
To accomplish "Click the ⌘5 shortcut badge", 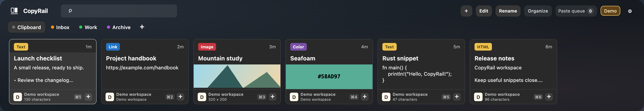I will click(446, 97).
